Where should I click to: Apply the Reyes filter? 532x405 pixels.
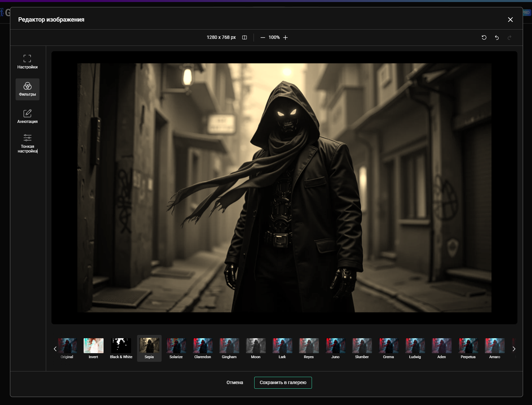(x=309, y=348)
